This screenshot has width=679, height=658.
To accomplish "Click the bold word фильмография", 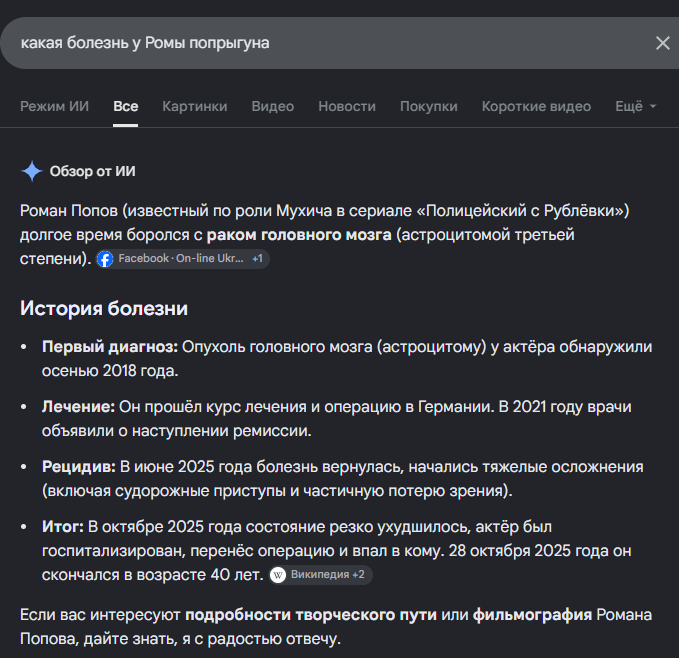I will click(532, 615).
